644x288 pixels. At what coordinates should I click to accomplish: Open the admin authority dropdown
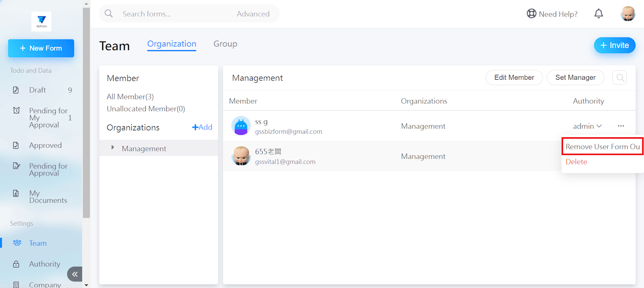(587, 126)
